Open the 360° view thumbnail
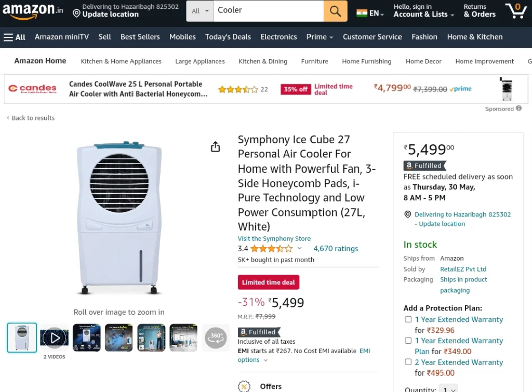The image size is (532, 392). click(216, 337)
